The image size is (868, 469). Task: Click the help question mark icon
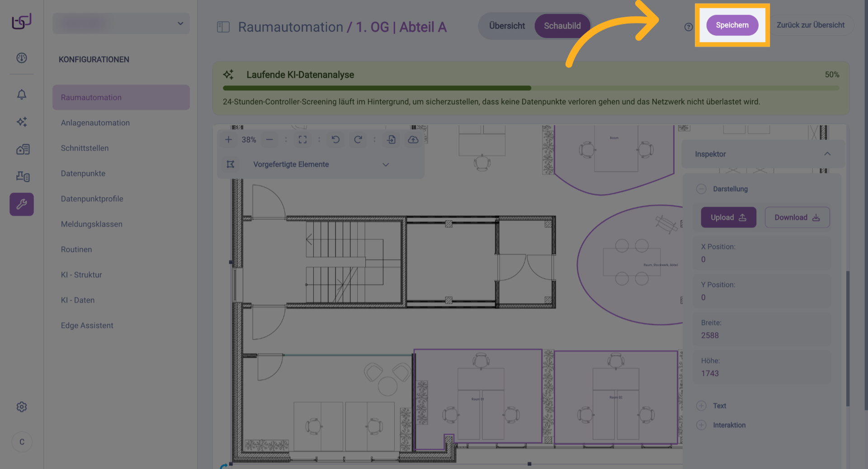[688, 27]
